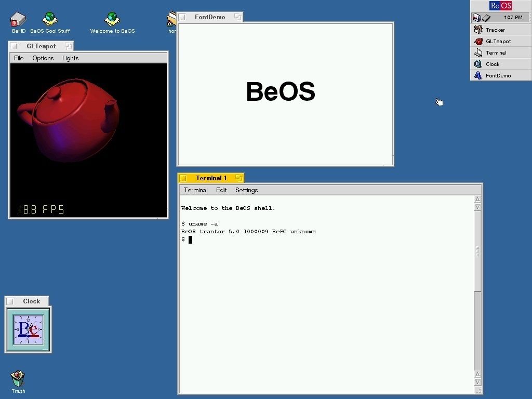This screenshot has height=399, width=532.
Task: Open the BeOS logo menu
Action: coord(501,6)
